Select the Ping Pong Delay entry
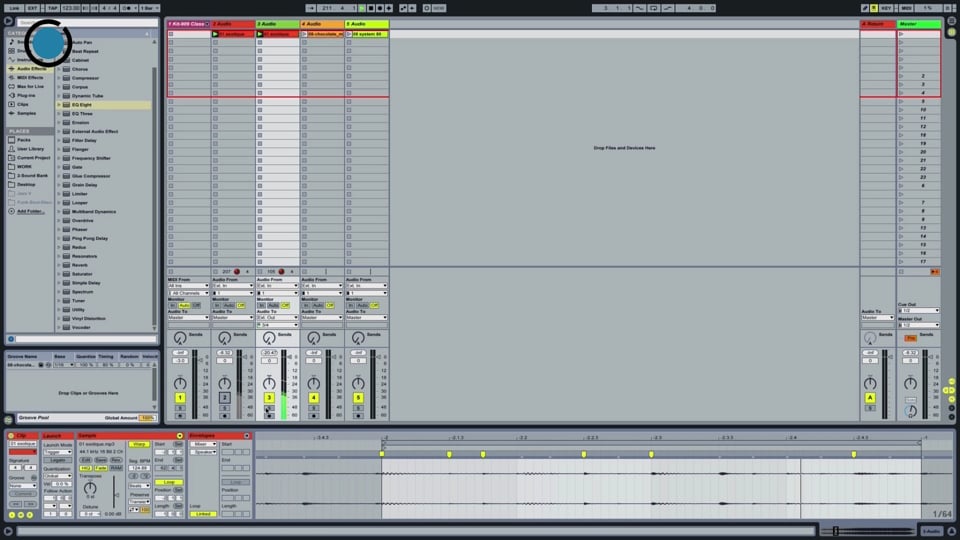The image size is (960, 540). click(89, 238)
